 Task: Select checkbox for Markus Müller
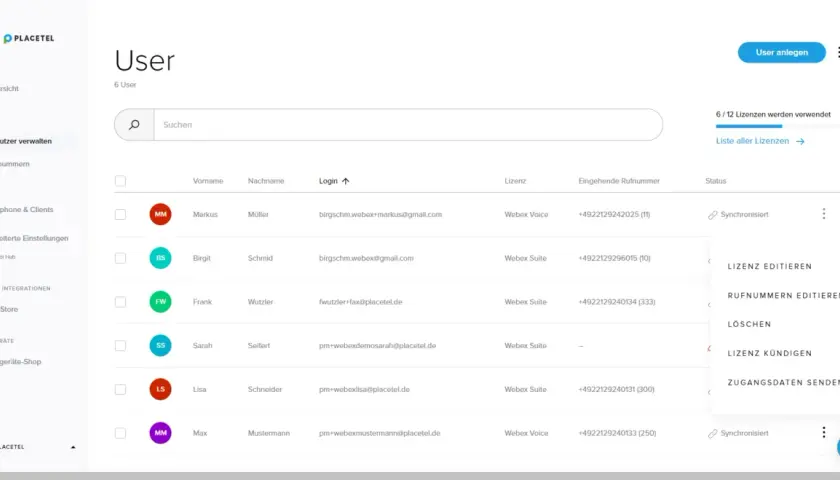(x=121, y=214)
